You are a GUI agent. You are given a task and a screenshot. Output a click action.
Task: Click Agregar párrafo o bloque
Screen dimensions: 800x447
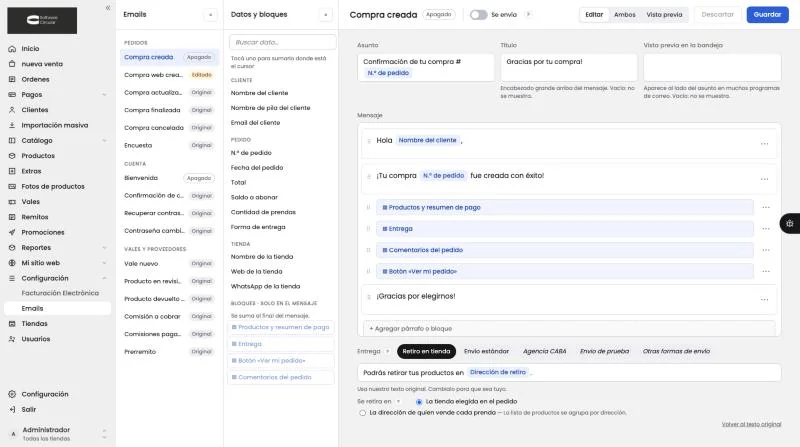(569, 329)
